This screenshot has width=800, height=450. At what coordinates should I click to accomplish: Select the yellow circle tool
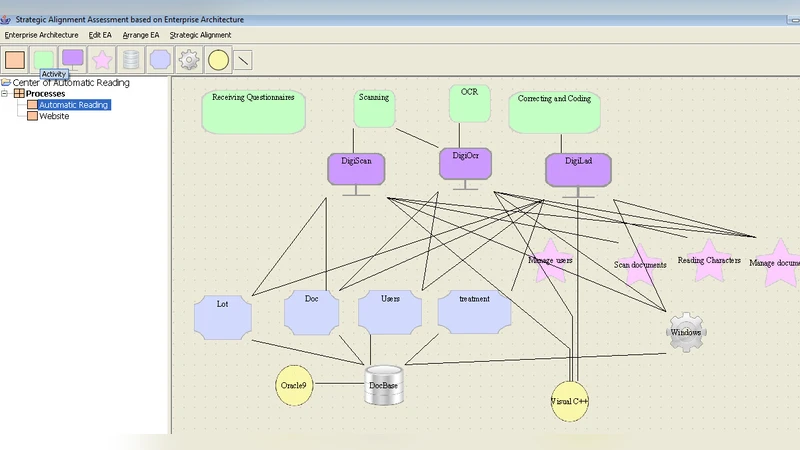[218, 60]
